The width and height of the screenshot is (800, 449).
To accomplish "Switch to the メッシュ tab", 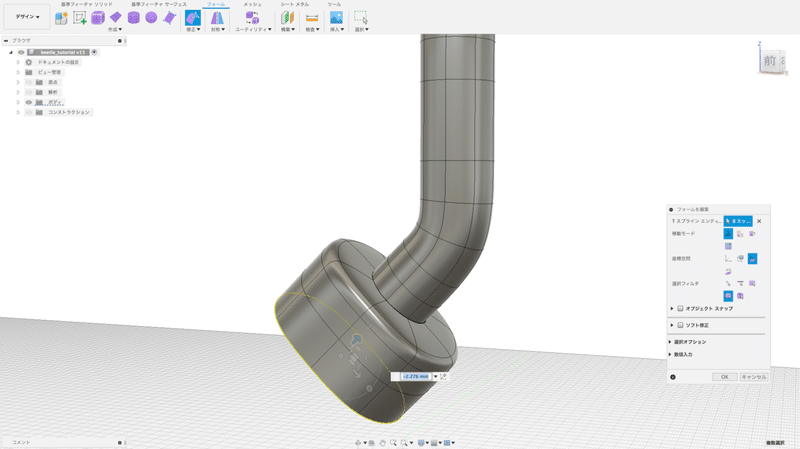I will 252,4.
